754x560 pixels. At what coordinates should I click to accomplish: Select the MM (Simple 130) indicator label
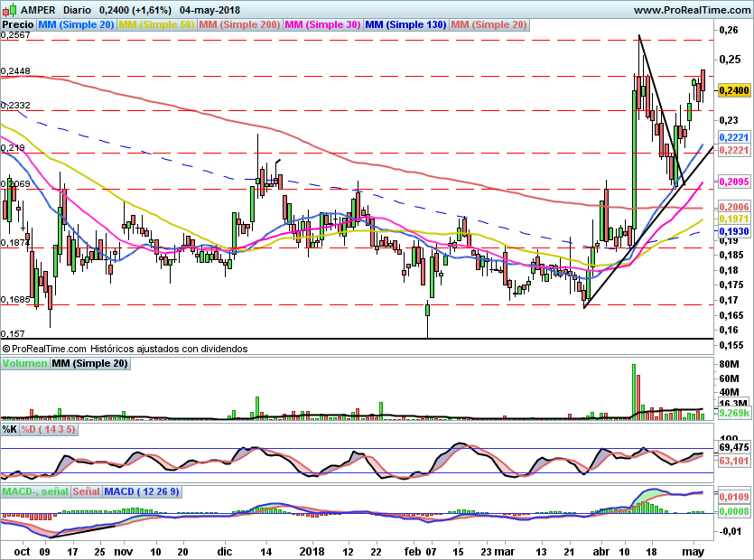click(405, 25)
